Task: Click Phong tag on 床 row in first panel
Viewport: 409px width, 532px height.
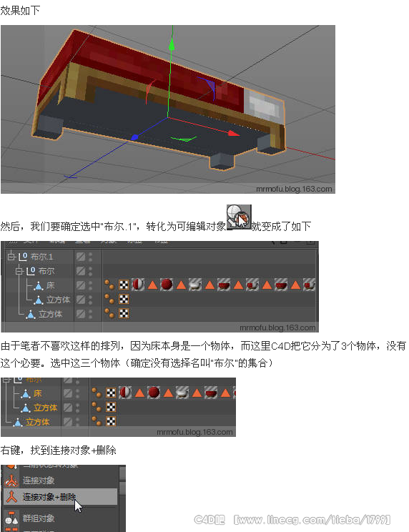Action: [x=109, y=285]
